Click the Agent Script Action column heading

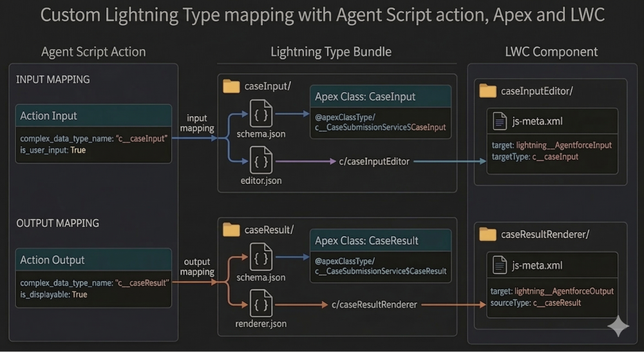pos(93,52)
